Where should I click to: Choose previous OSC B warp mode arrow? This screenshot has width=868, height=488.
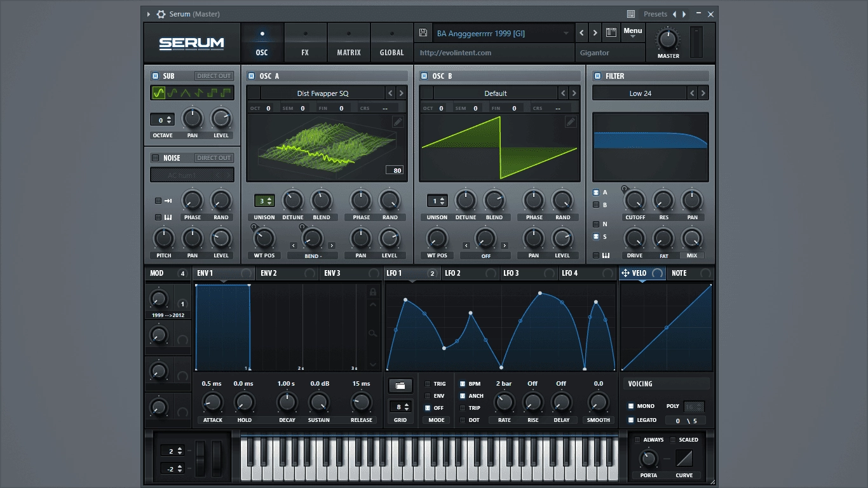pyautogui.click(x=466, y=245)
